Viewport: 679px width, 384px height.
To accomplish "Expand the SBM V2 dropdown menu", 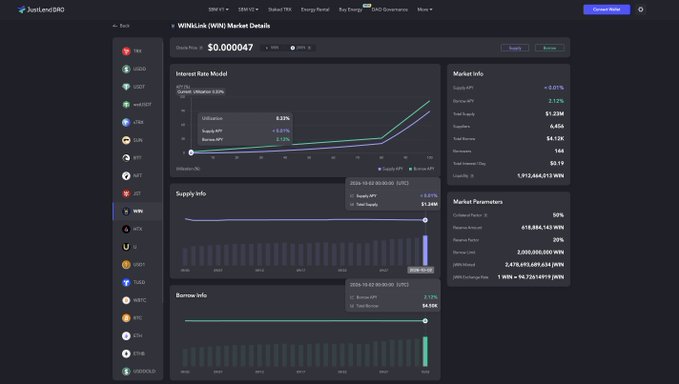I will [x=248, y=10].
